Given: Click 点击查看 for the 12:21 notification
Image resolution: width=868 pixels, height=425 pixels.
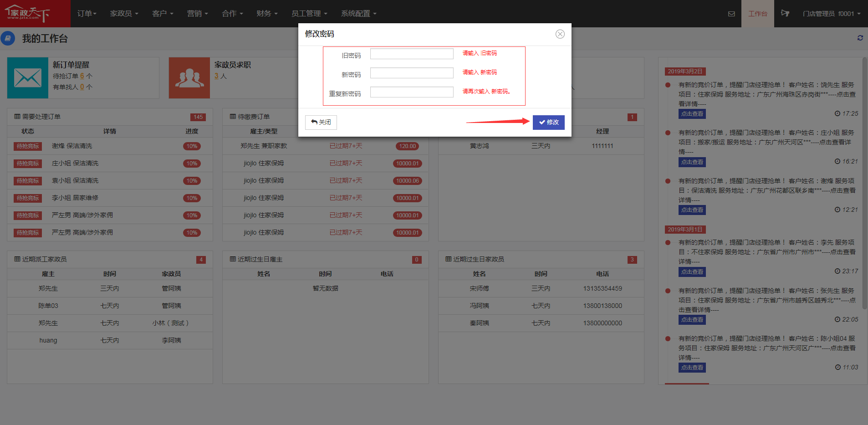Looking at the screenshot, I should [x=692, y=210].
